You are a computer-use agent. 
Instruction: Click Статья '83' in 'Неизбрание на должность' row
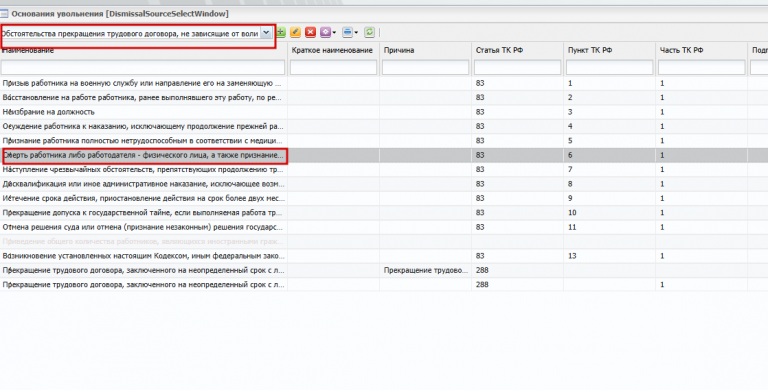(480, 112)
